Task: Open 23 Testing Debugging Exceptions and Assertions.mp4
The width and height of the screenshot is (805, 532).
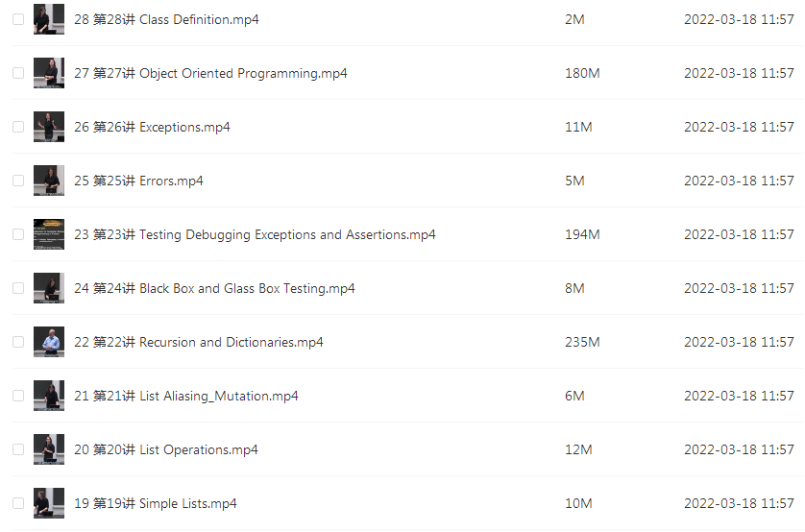Action: coord(255,235)
